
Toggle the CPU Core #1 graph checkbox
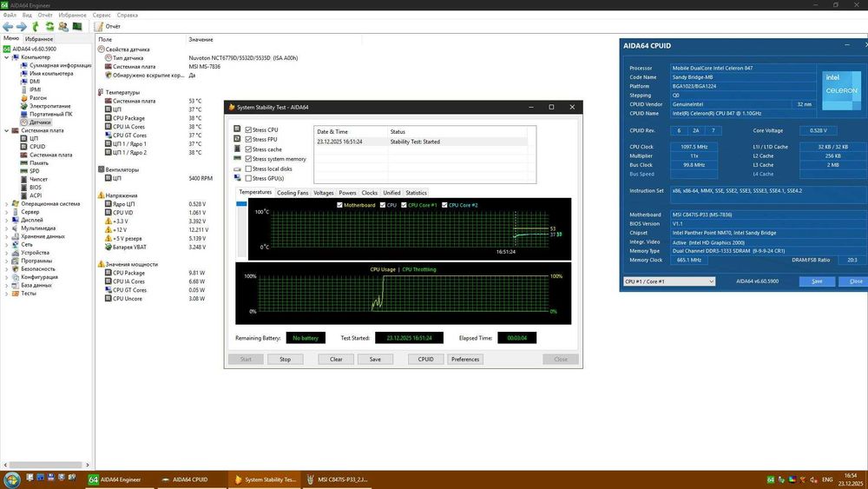coord(404,205)
